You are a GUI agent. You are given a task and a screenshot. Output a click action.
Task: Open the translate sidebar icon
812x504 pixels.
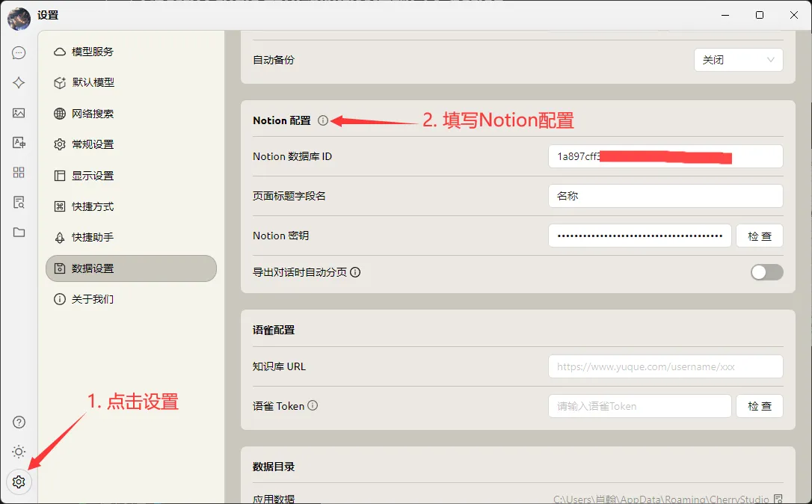(19, 142)
